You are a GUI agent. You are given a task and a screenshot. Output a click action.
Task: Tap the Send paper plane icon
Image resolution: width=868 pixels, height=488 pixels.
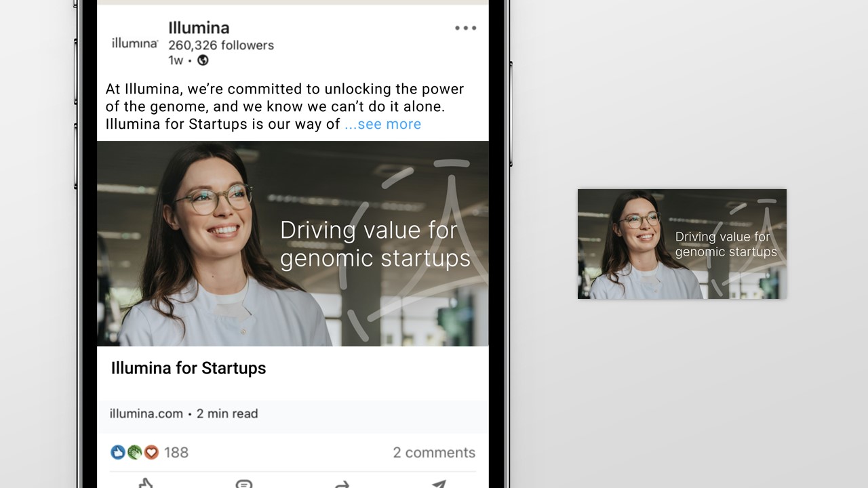[x=439, y=484]
